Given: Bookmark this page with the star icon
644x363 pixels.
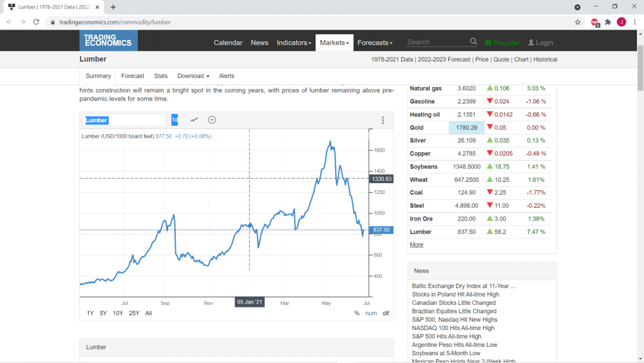Looking at the screenshot, I should [x=578, y=22].
